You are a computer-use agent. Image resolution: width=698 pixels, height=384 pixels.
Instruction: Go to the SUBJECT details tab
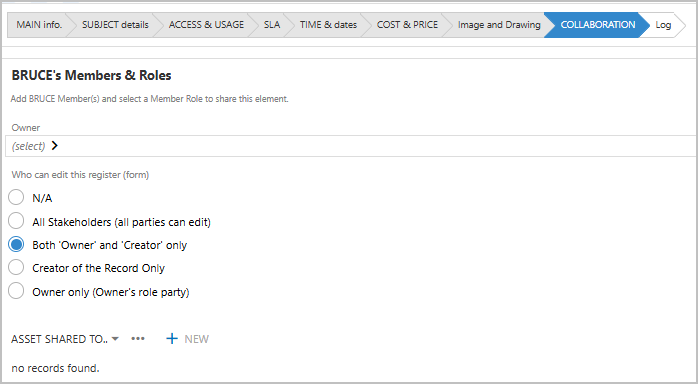tap(115, 25)
